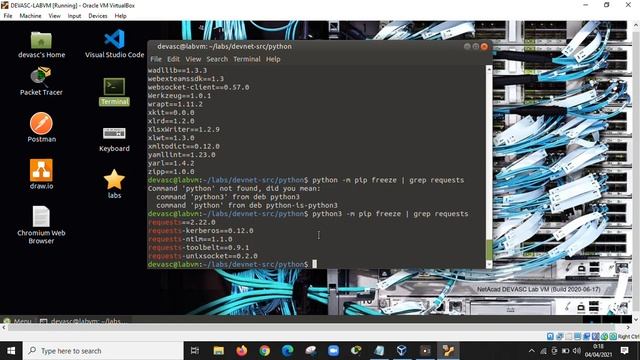Click the terminal vertical scrollbar thumb
The height and width of the screenshot is (360, 640).
489,250
